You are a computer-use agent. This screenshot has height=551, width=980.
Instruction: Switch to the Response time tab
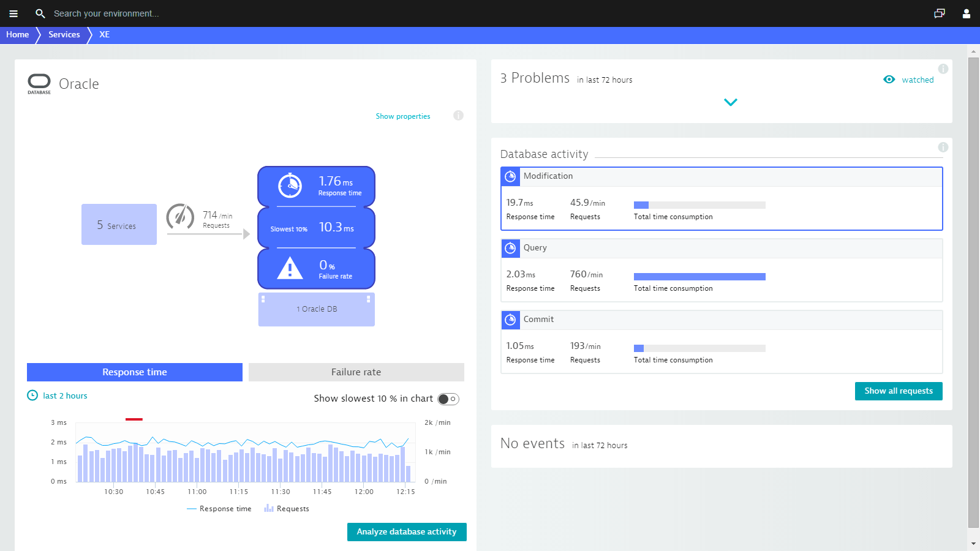tap(135, 372)
